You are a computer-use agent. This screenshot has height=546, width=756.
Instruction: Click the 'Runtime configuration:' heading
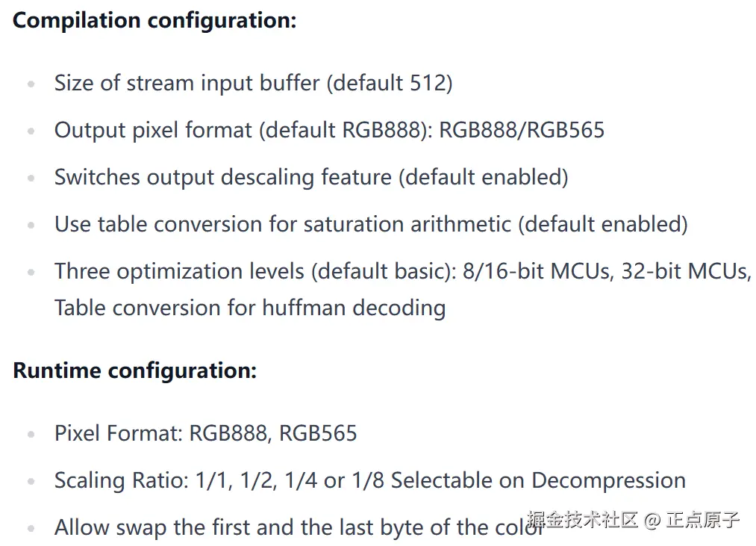[134, 370]
